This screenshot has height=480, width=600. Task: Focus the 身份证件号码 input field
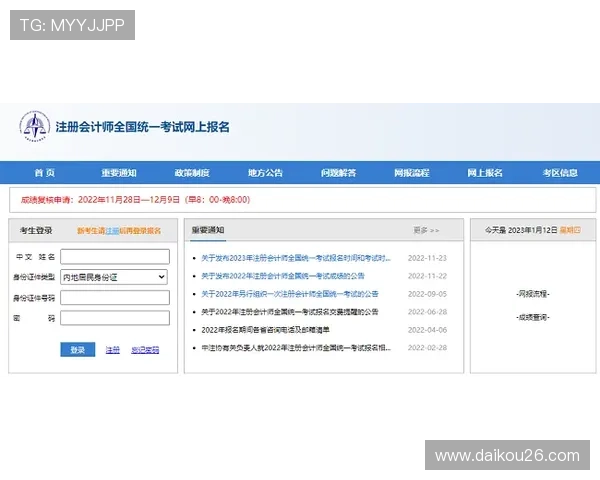tap(115, 297)
